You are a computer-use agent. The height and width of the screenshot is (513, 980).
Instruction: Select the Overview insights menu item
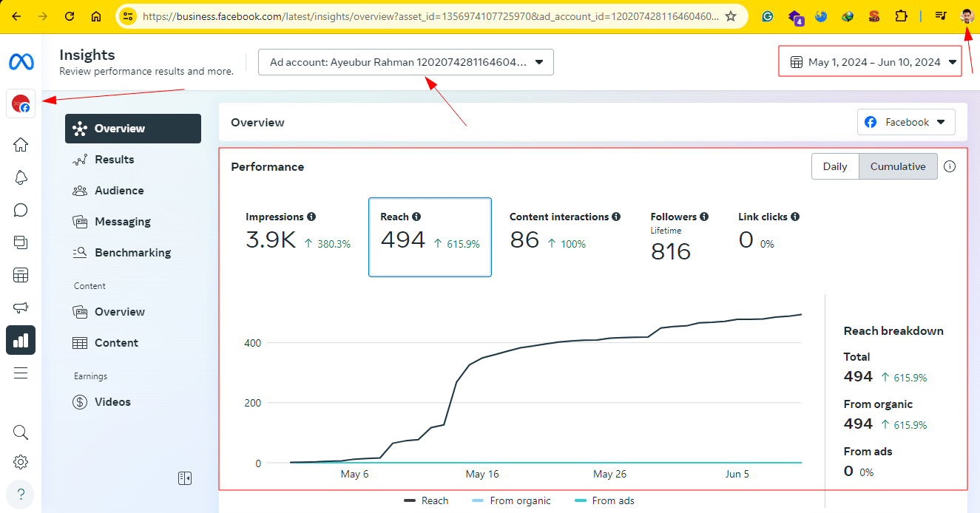133,129
